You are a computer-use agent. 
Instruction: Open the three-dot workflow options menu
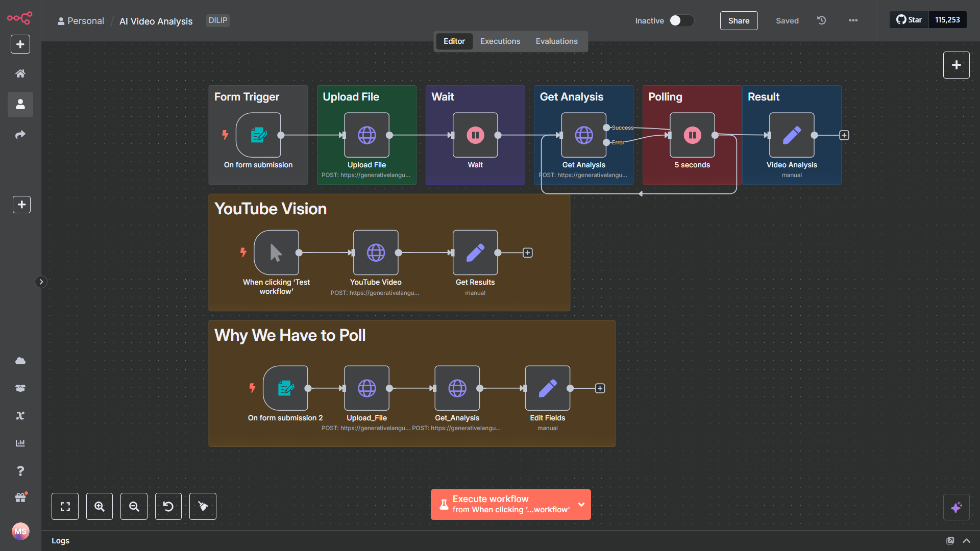coord(852,20)
